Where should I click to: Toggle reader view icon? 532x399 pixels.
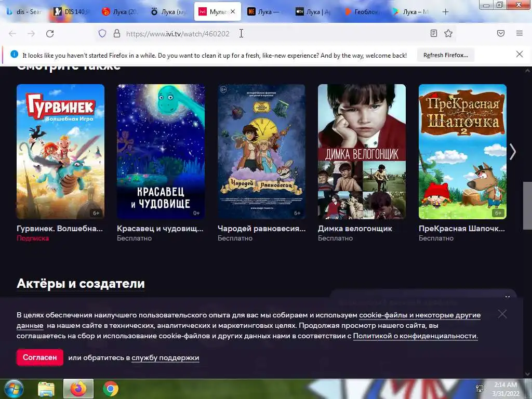point(434,33)
